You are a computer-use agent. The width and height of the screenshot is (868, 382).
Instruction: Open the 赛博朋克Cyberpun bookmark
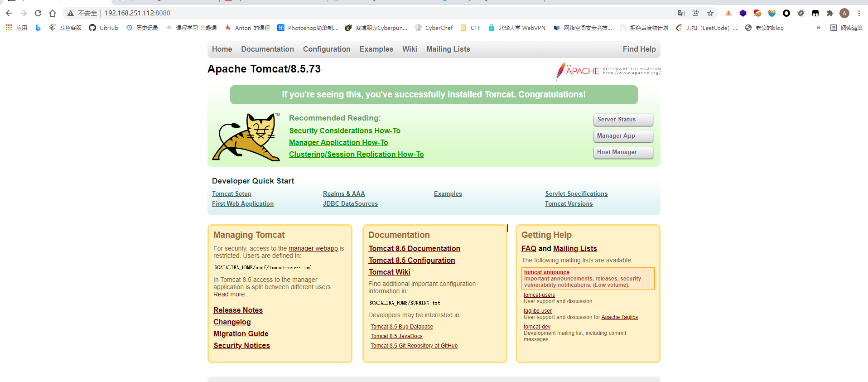pos(376,28)
